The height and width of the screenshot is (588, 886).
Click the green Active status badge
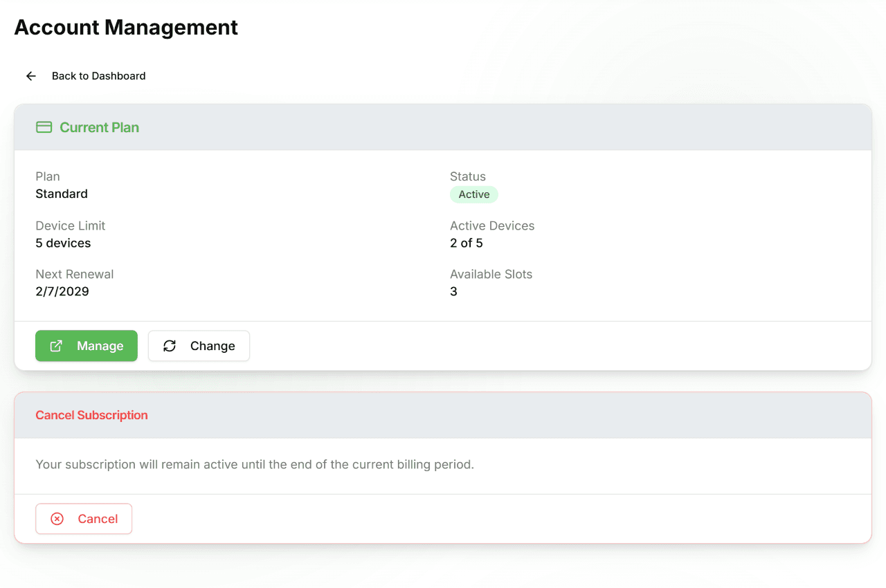[473, 194]
